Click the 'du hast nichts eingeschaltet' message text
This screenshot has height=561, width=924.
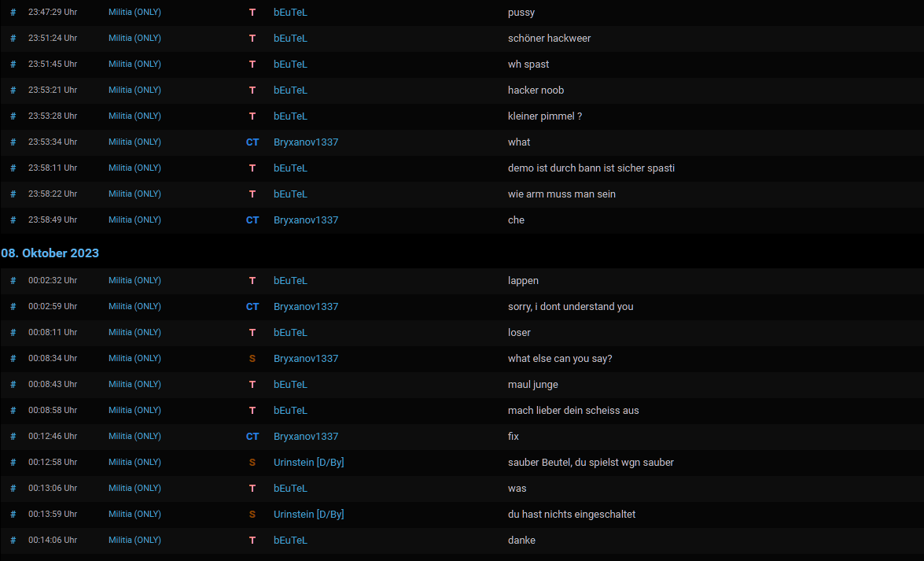(x=572, y=515)
